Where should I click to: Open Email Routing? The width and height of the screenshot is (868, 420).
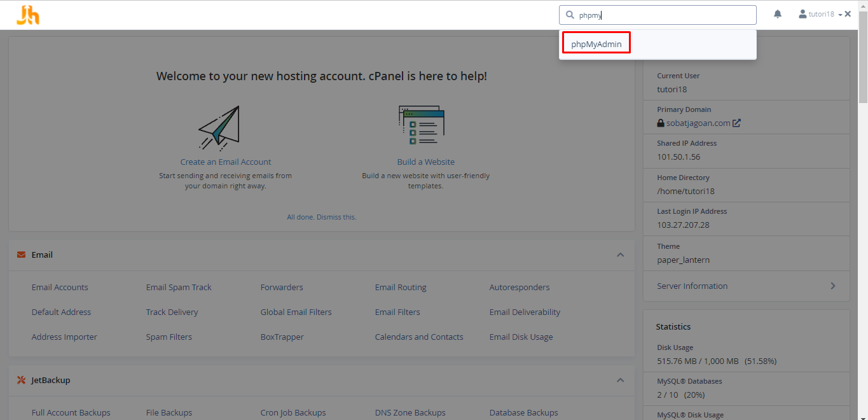(x=401, y=287)
